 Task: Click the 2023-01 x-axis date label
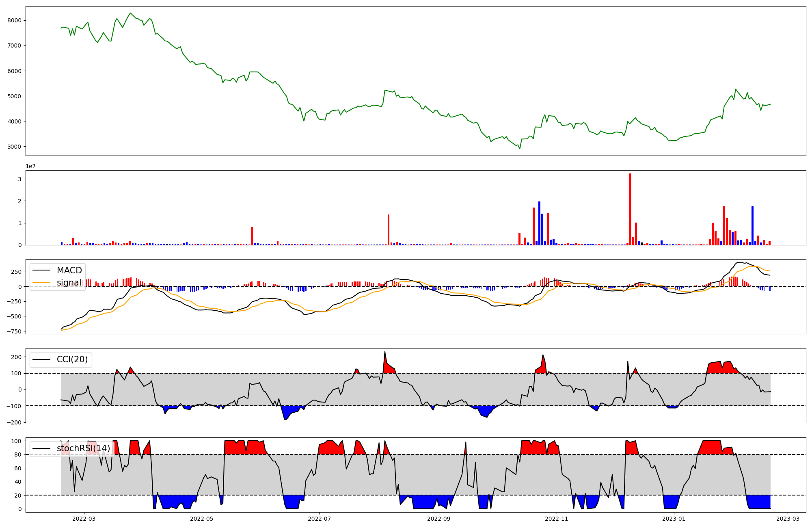(x=674, y=519)
